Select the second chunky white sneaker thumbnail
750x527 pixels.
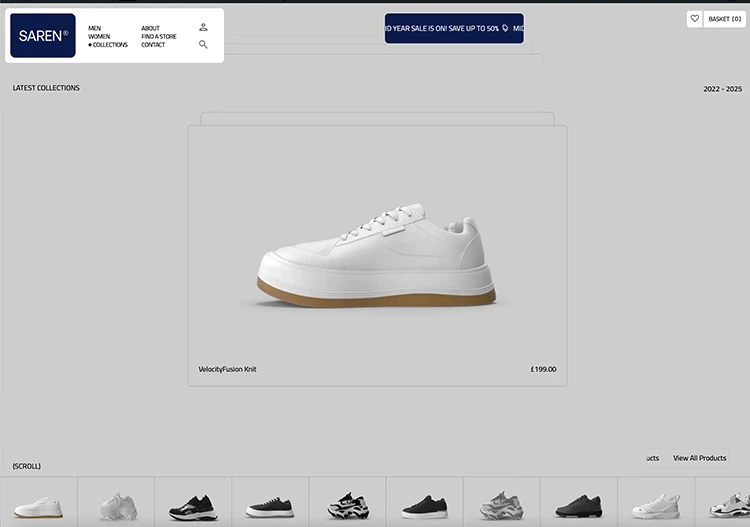tap(115, 505)
